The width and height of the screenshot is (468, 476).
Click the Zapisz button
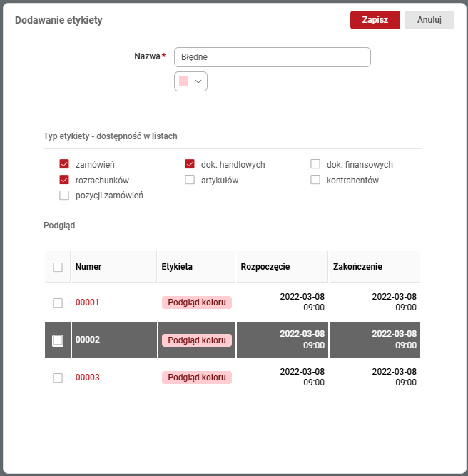[375, 20]
